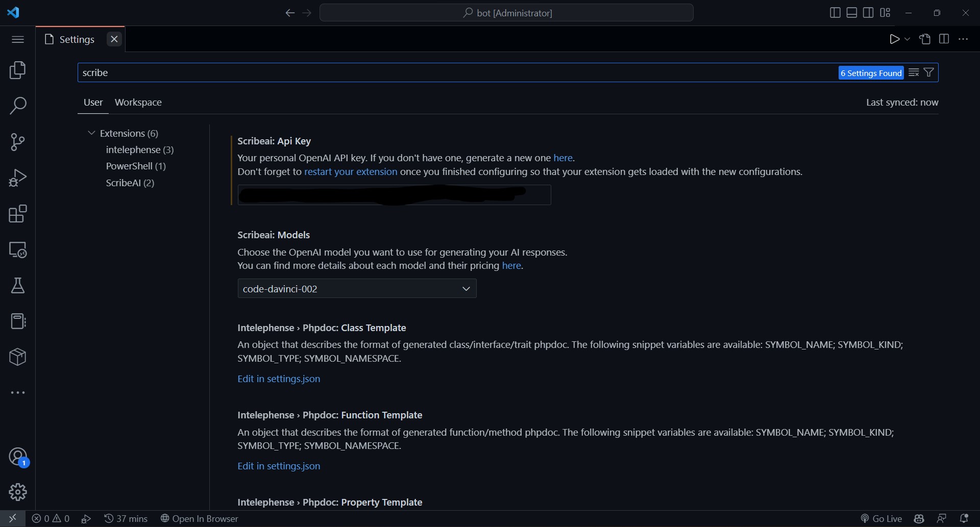Show additional views via three dots

click(18, 393)
